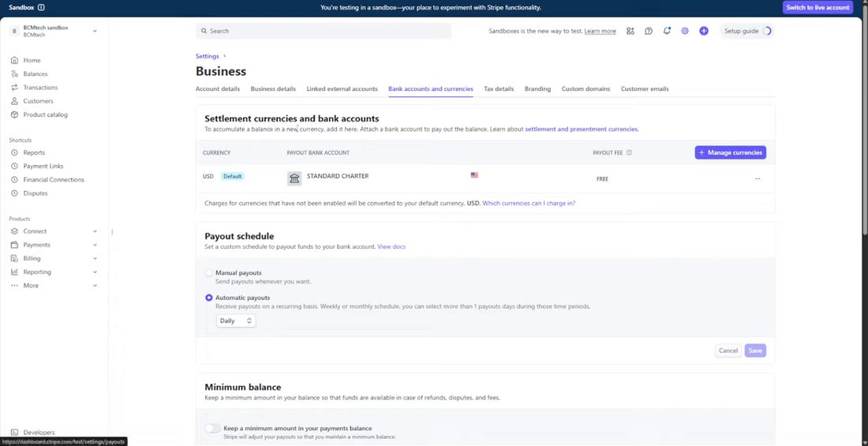Go back via the Settings breadcrumb link
Screen dimensions: 868x446
pyautogui.click(x=207, y=56)
